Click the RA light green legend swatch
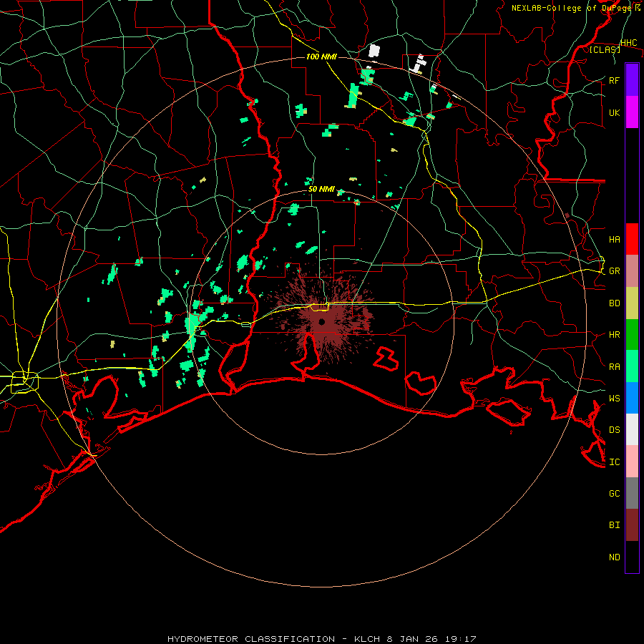The height and width of the screenshot is (644, 644). click(632, 366)
